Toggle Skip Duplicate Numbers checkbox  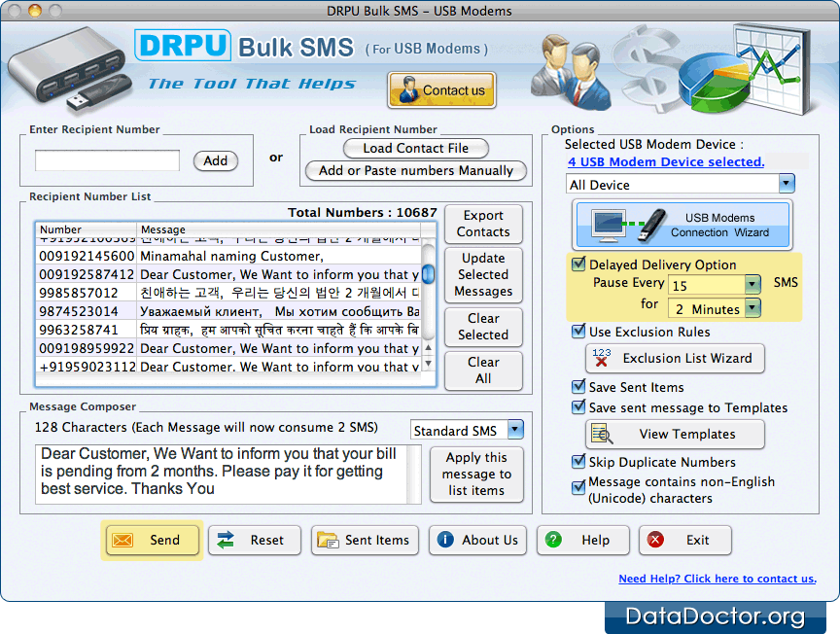(578, 461)
